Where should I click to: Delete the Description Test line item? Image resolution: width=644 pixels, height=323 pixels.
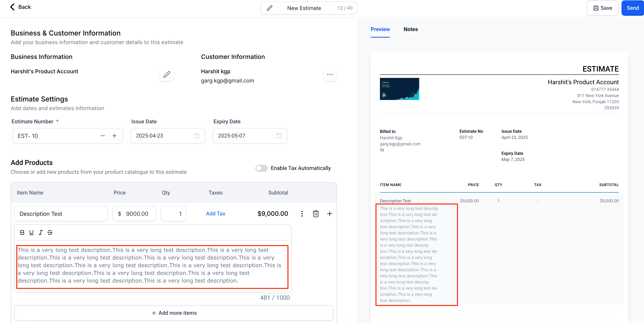[x=316, y=214]
